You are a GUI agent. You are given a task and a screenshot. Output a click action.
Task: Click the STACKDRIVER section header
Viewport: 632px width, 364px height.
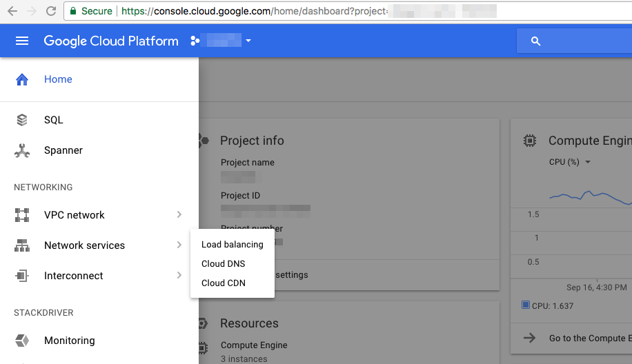click(x=43, y=313)
